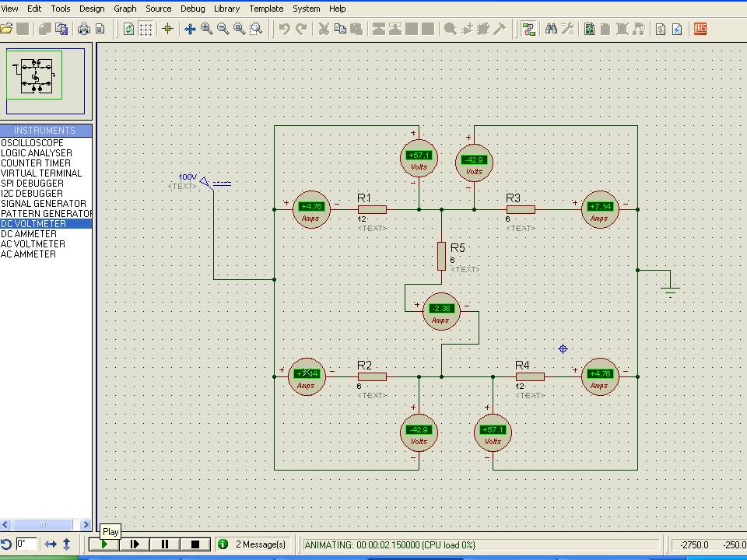Toggle the grid display icon
The image size is (747, 560).
(x=146, y=29)
